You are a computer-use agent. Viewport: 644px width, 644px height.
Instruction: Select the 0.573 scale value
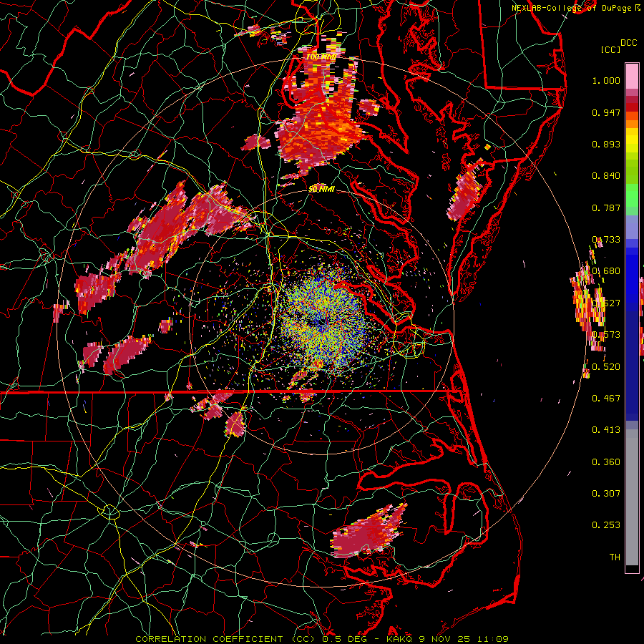[x=606, y=335]
